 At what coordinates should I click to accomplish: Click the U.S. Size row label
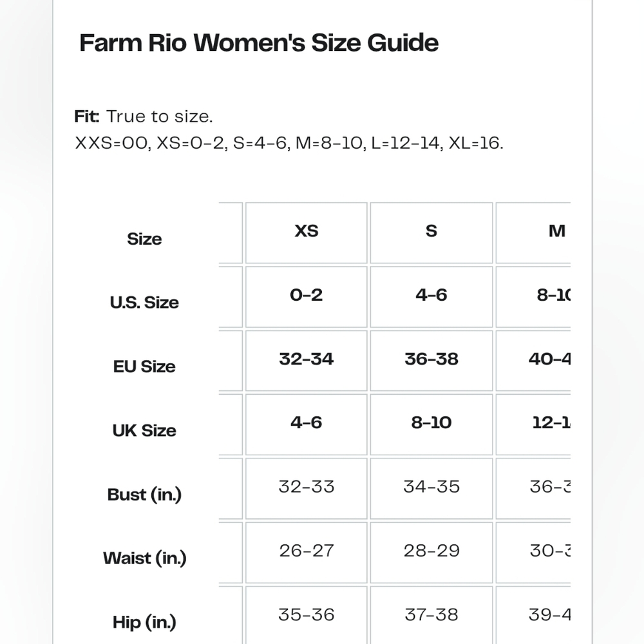pos(144,302)
